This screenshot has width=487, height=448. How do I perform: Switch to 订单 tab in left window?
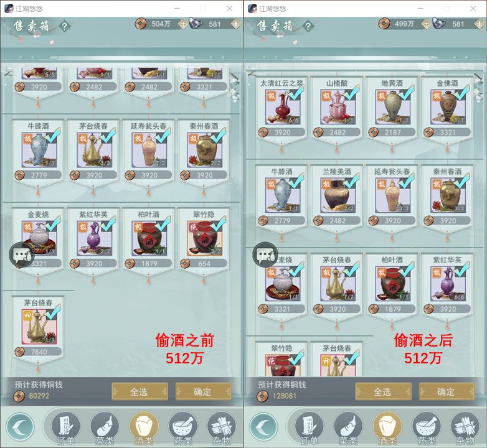point(65,428)
